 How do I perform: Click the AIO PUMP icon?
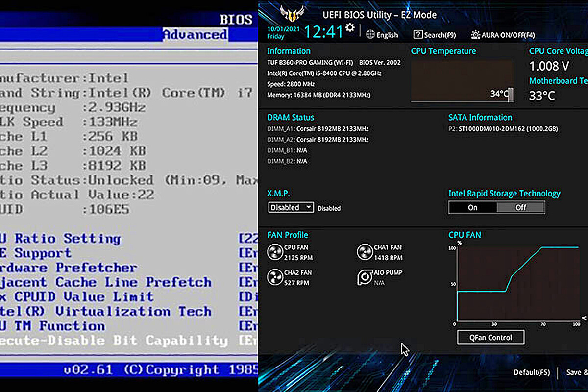pyautogui.click(x=364, y=277)
